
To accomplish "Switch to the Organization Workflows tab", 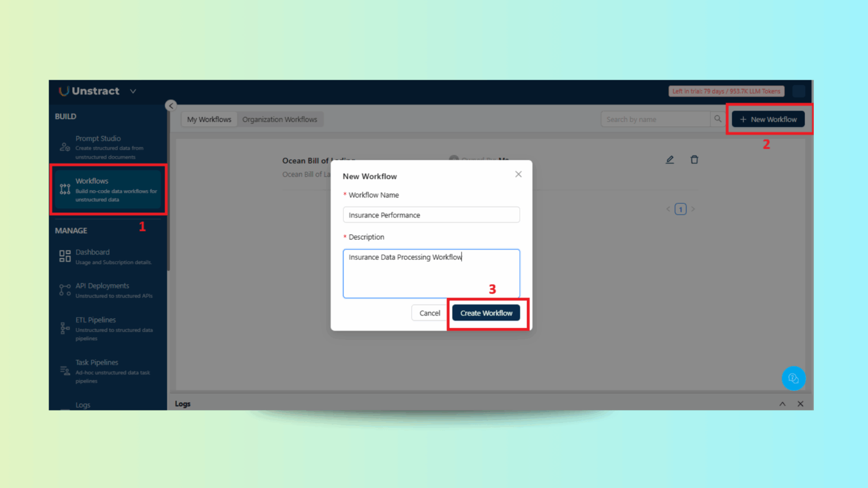I will (280, 119).
